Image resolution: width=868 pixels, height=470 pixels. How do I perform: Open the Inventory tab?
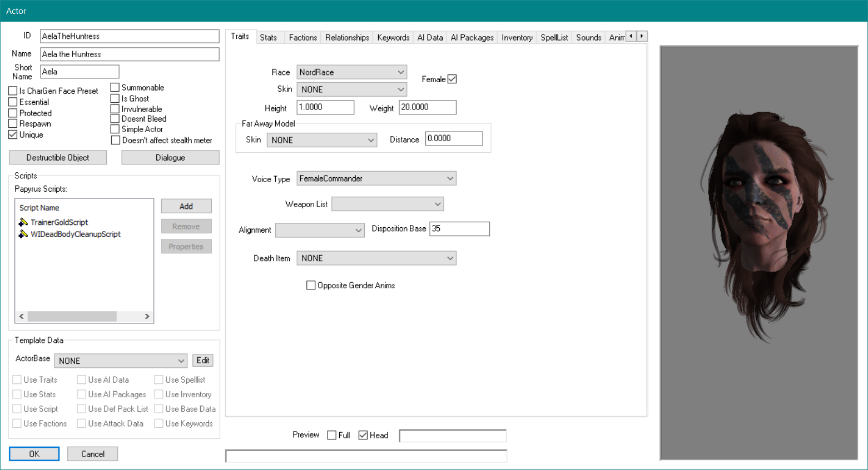pos(517,38)
